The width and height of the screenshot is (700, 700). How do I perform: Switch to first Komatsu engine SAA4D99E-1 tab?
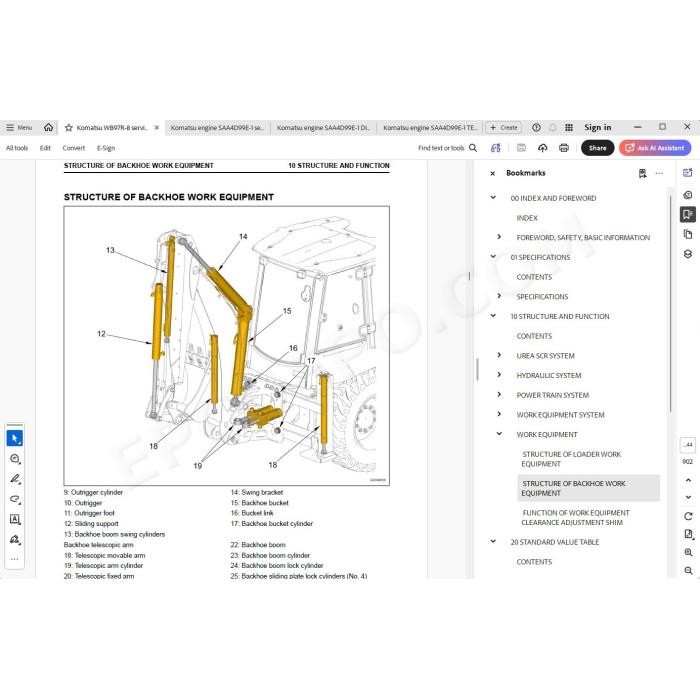click(217, 128)
